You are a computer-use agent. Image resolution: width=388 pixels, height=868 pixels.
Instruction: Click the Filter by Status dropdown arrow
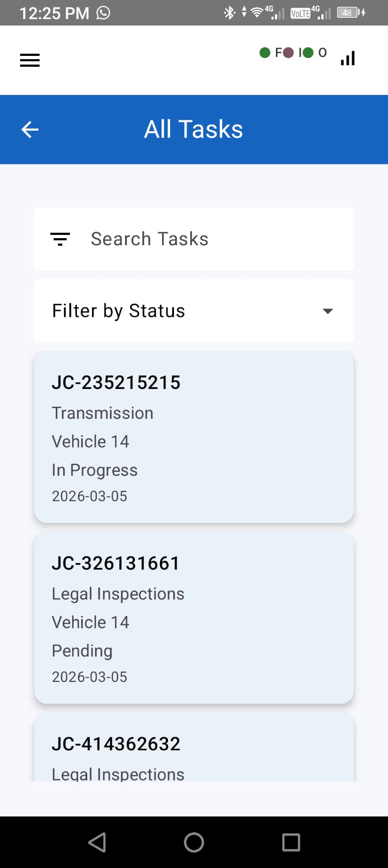(327, 311)
